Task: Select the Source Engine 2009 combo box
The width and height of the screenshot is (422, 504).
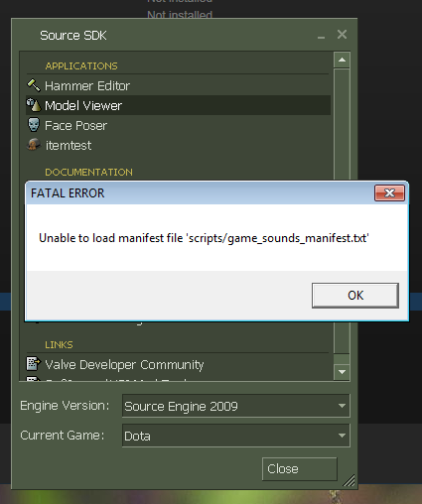Action: (x=236, y=406)
